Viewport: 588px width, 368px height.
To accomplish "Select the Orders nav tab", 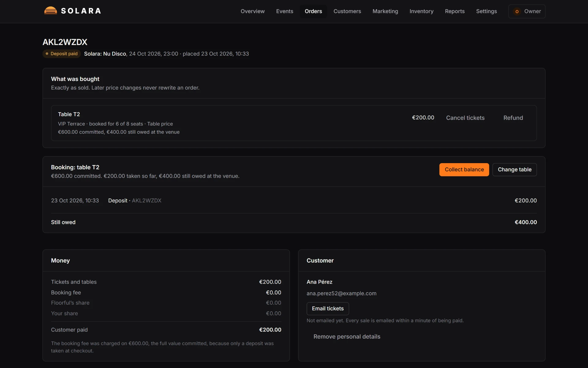I will tap(313, 11).
